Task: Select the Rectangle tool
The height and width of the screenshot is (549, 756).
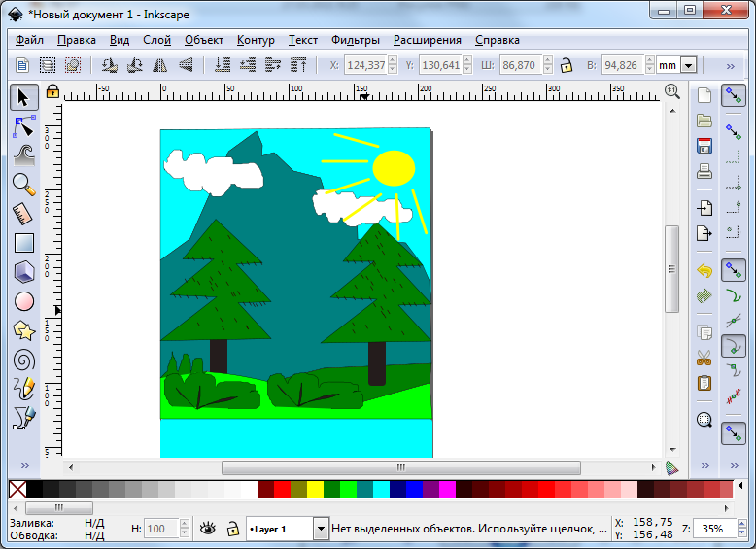Action: click(23, 243)
